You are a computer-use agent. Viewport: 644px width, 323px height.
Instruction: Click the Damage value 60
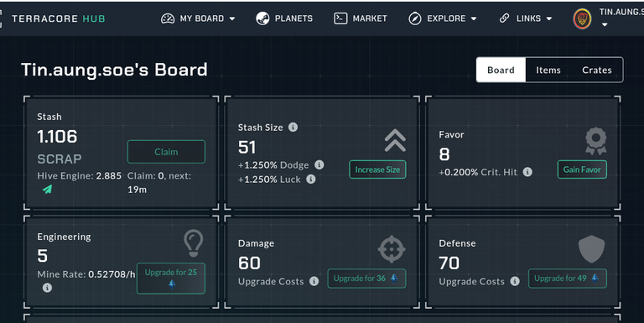(x=249, y=263)
